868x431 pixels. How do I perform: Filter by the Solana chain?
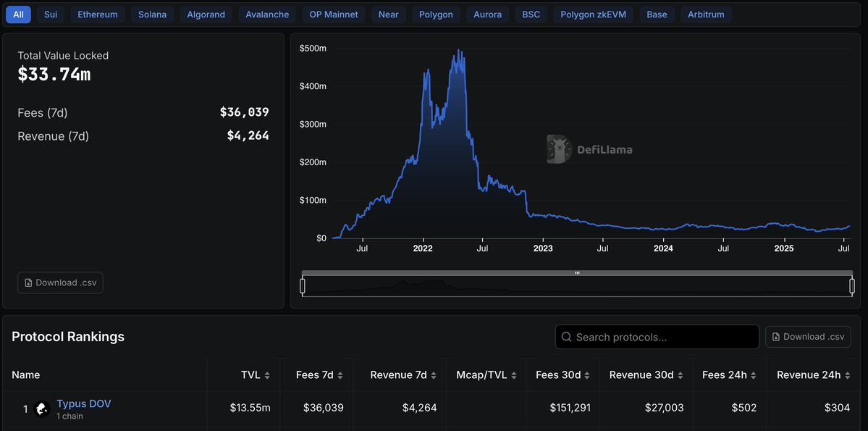[152, 14]
